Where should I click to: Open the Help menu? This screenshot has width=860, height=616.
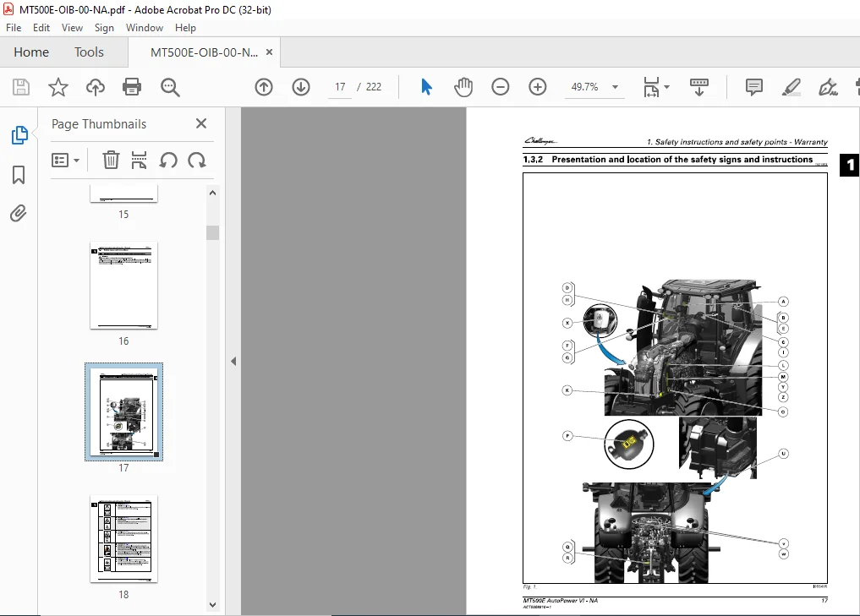185,28
